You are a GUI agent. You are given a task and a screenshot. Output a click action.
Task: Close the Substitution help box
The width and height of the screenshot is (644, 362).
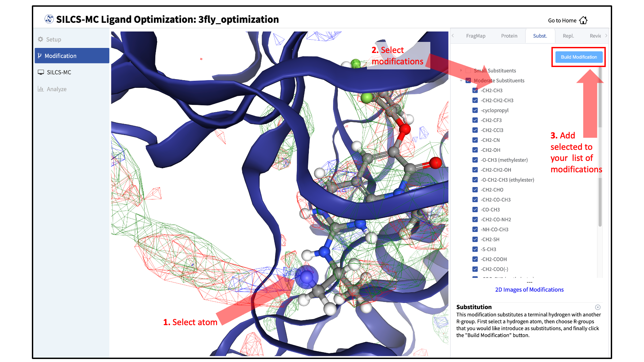click(x=598, y=307)
